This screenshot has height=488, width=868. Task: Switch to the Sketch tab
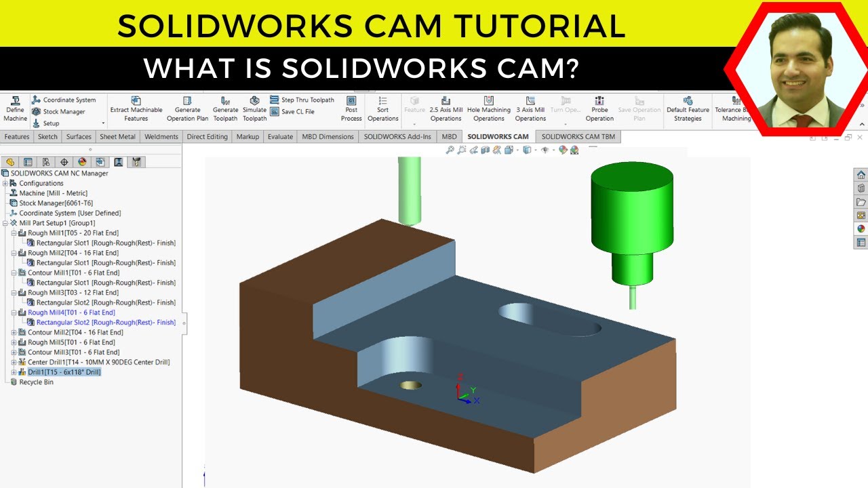(x=47, y=136)
